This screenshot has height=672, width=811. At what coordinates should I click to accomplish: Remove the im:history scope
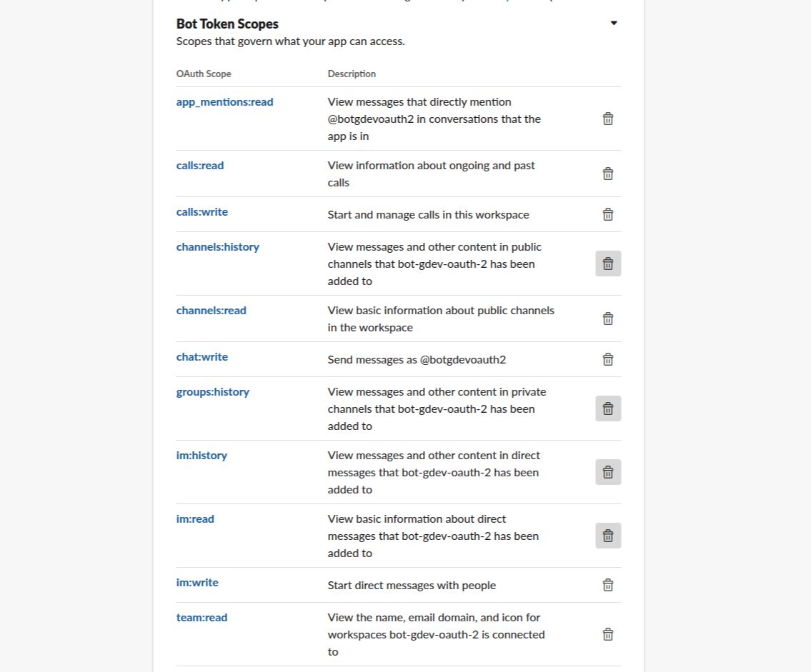pyautogui.click(x=608, y=472)
